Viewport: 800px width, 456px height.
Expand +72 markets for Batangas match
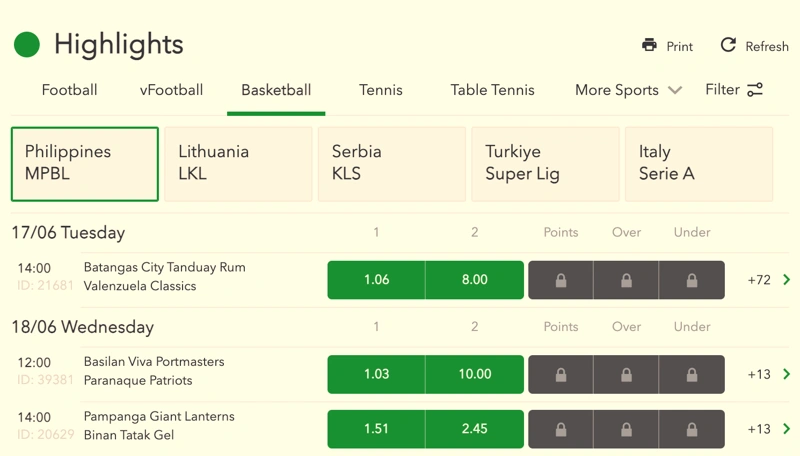[768, 280]
